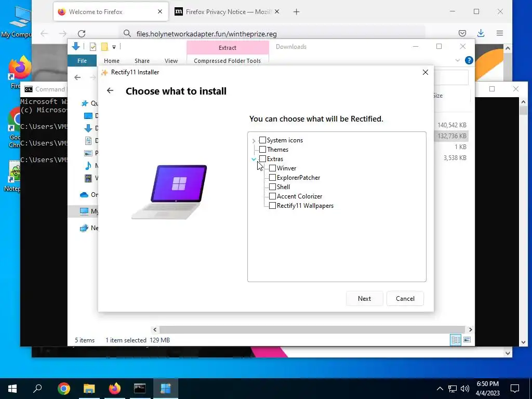Open the Windows Start menu

[x=12, y=389]
